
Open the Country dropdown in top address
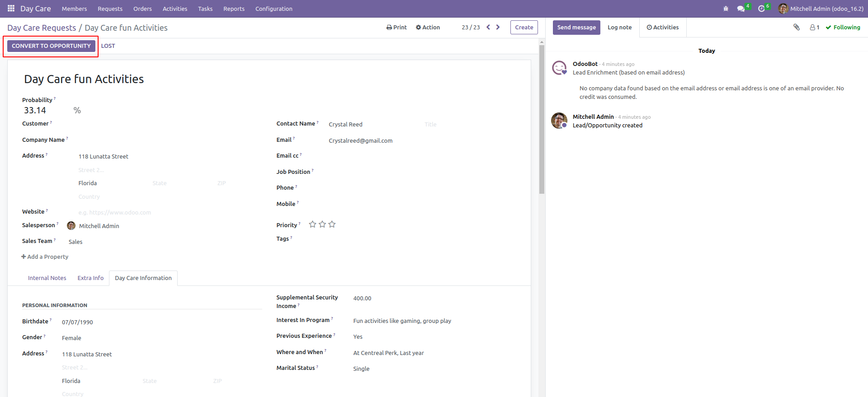170,196
